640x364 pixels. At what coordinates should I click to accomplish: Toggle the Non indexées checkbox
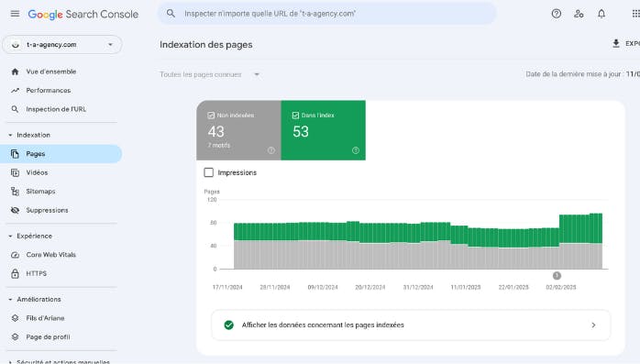click(x=211, y=116)
